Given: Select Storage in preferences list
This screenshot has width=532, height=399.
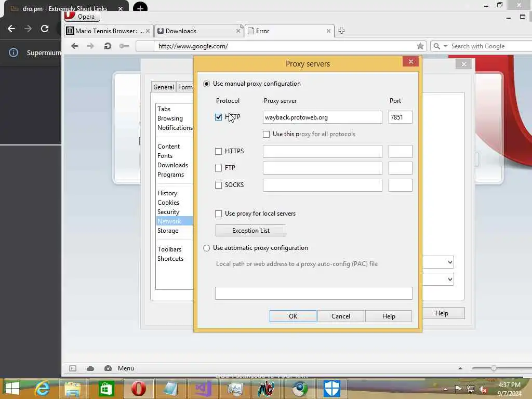Looking at the screenshot, I should pos(168,231).
